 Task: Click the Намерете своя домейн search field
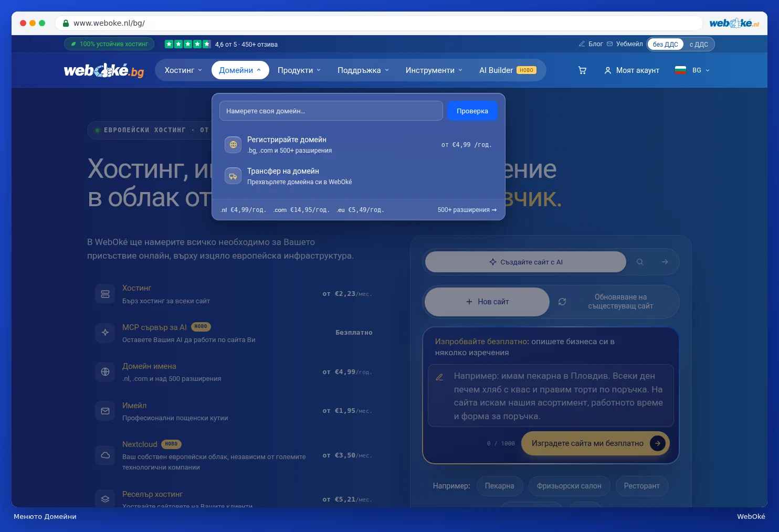pos(331,111)
